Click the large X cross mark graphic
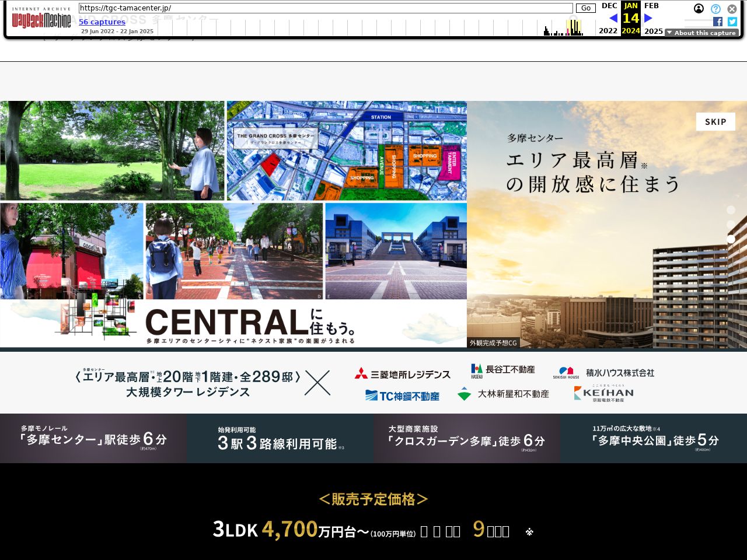 (x=317, y=383)
